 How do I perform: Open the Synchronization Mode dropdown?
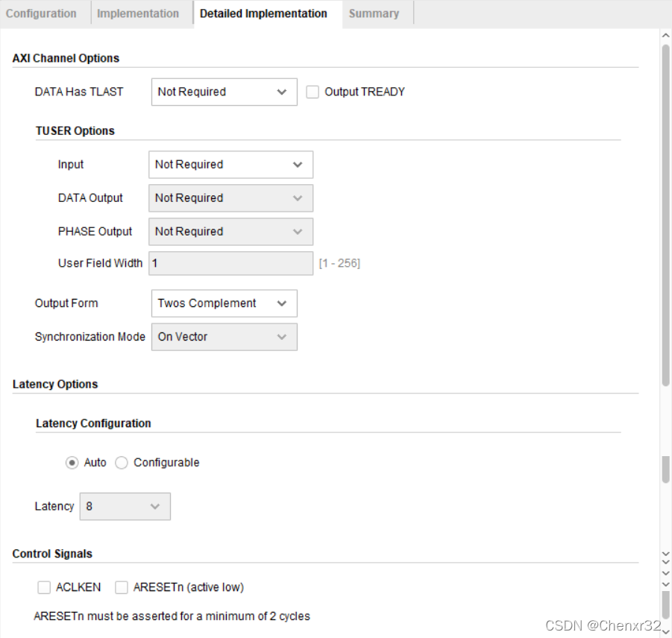point(224,337)
